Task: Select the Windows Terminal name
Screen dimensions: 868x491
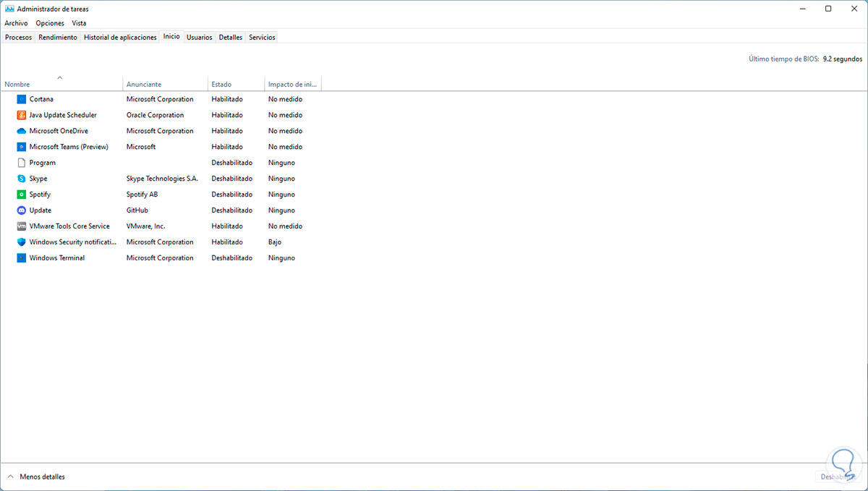Action: click(x=57, y=258)
